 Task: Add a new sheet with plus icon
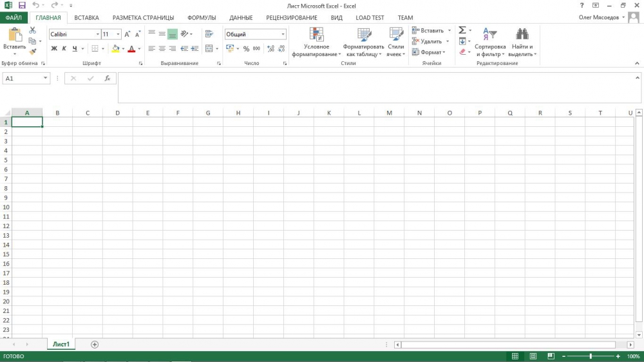coord(95,345)
